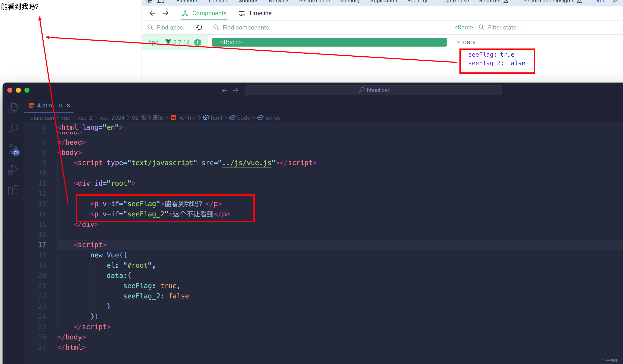
Task: Click the inspect element picker icon
Action: coord(149,1)
